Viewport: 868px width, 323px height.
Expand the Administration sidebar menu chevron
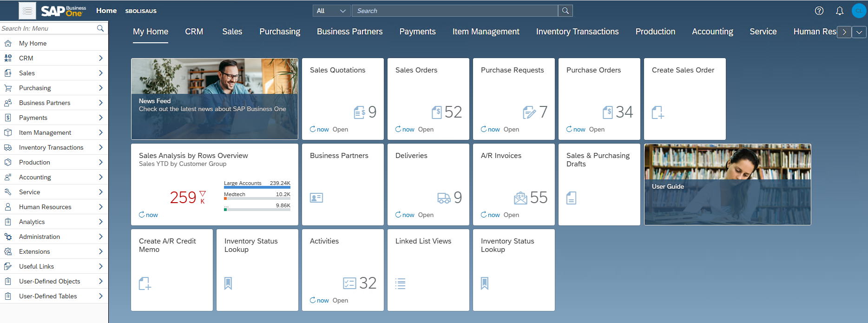point(101,237)
